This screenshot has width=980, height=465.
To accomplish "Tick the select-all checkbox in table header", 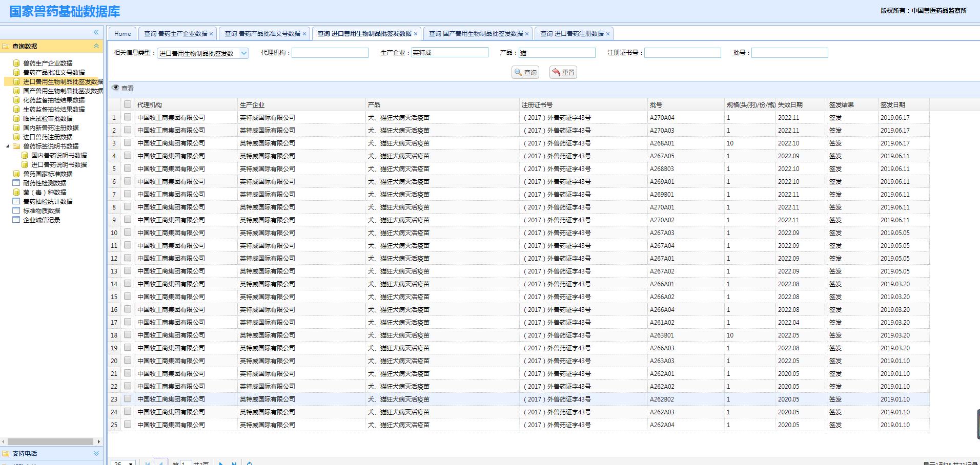I will [128, 104].
